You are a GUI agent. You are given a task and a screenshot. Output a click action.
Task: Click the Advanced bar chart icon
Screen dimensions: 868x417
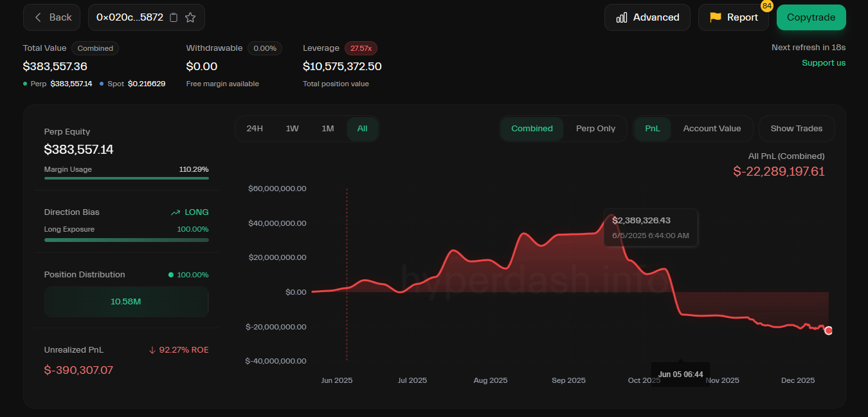[621, 17]
